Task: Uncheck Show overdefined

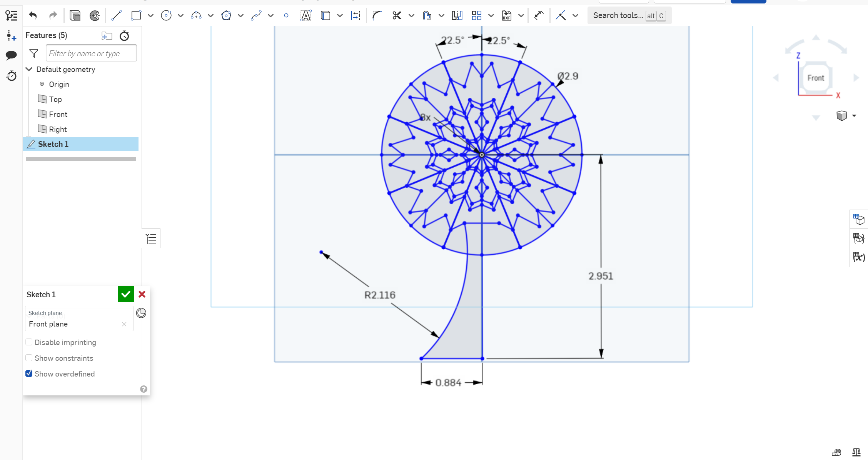Action: tap(29, 373)
